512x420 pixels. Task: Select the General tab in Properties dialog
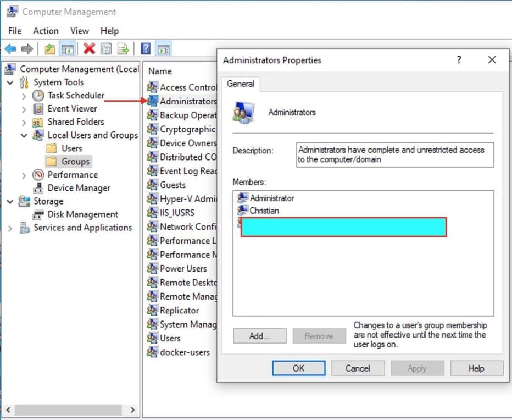tap(241, 84)
